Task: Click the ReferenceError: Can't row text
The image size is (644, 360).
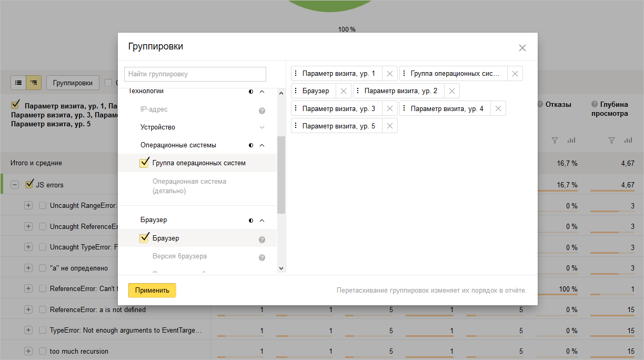Action: click(83, 289)
